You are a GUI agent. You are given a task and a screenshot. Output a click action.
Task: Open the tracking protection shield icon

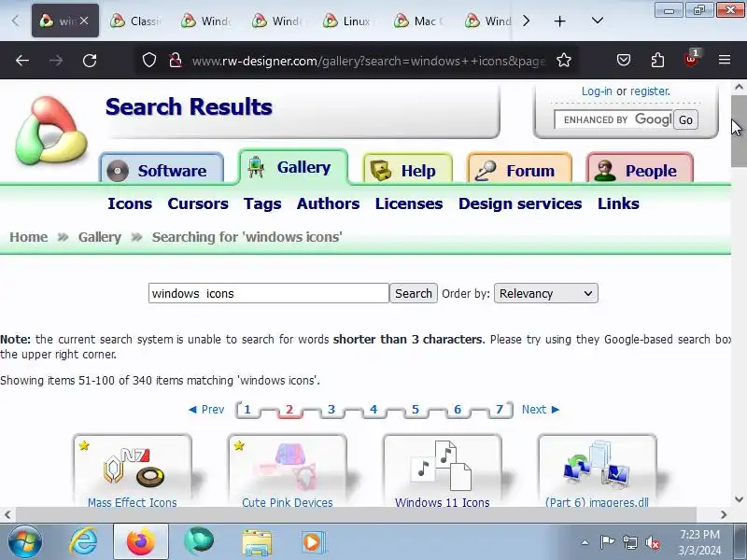[149, 60]
